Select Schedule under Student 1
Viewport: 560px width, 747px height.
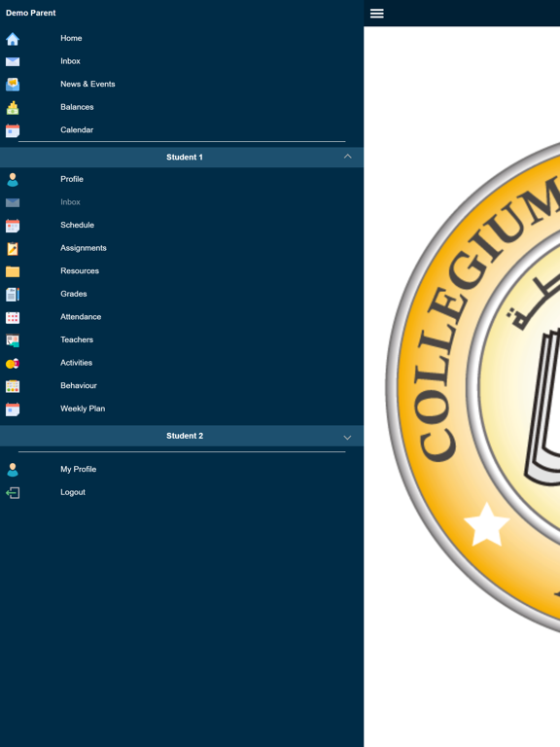(x=182, y=225)
